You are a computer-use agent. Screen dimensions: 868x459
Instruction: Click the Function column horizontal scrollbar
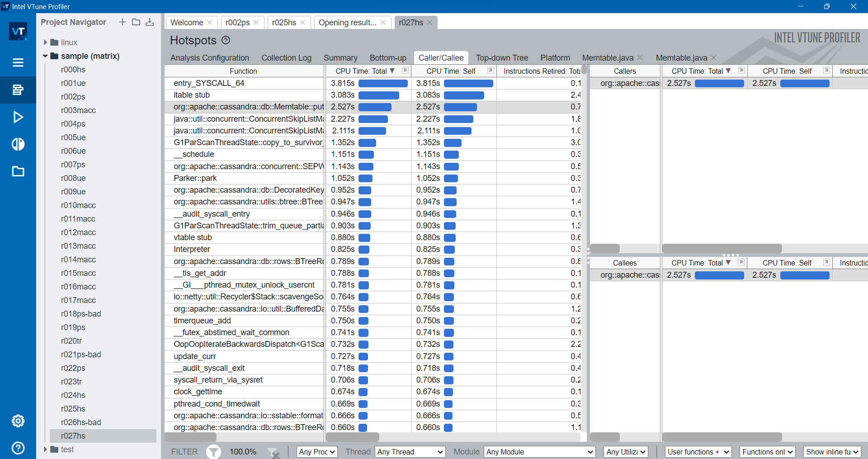190,437
